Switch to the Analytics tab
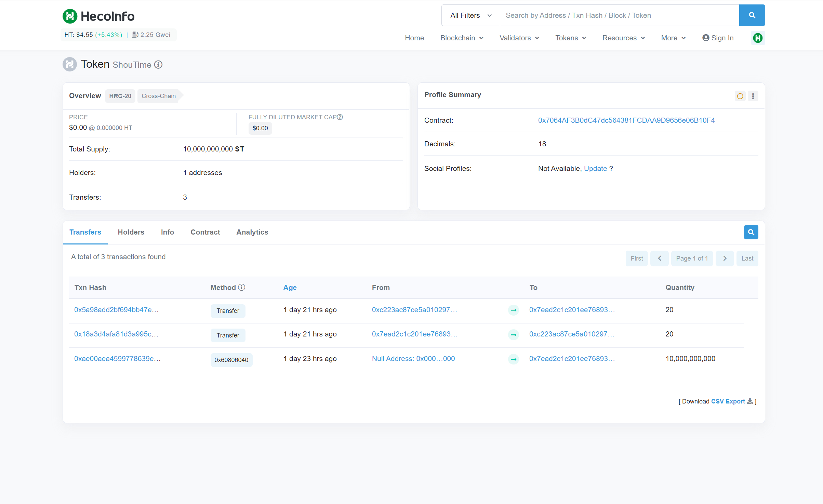823x504 pixels. pyautogui.click(x=252, y=232)
